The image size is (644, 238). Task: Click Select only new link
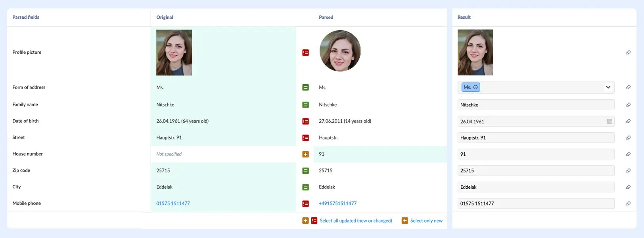coord(426,221)
